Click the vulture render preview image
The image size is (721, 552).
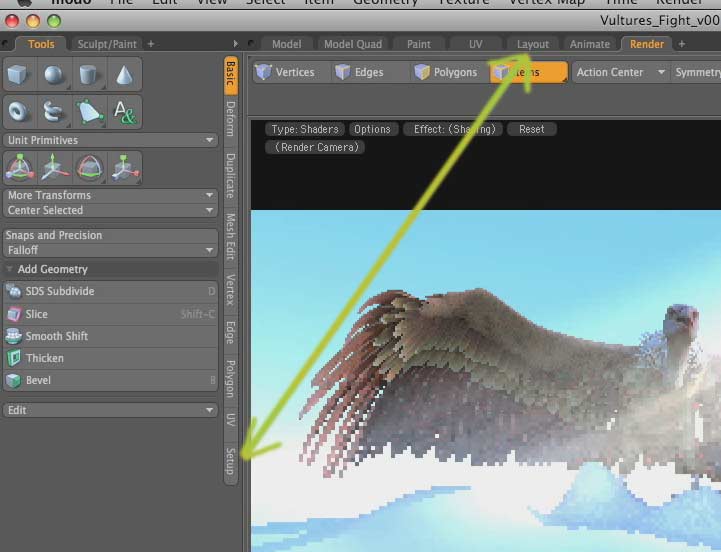click(x=486, y=381)
